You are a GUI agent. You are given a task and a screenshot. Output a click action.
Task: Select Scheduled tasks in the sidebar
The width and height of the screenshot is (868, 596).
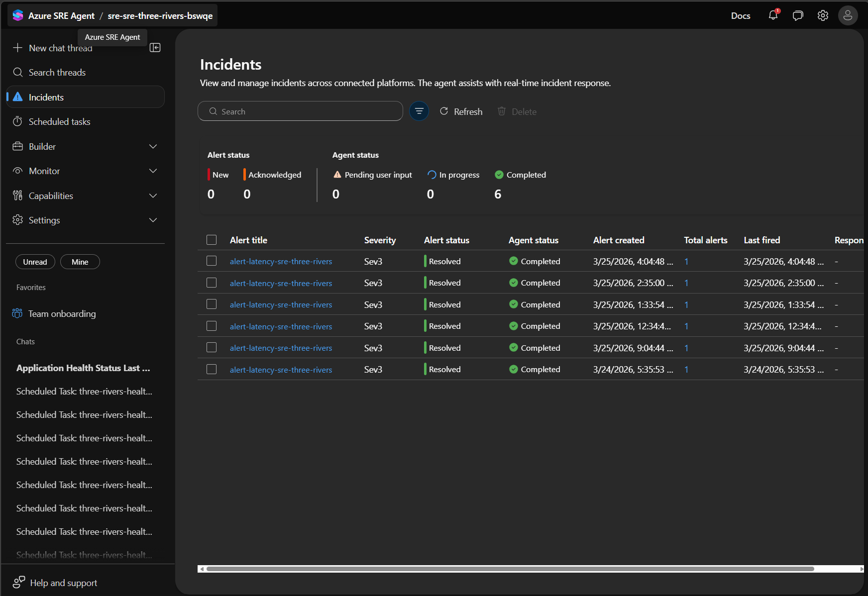59,121
